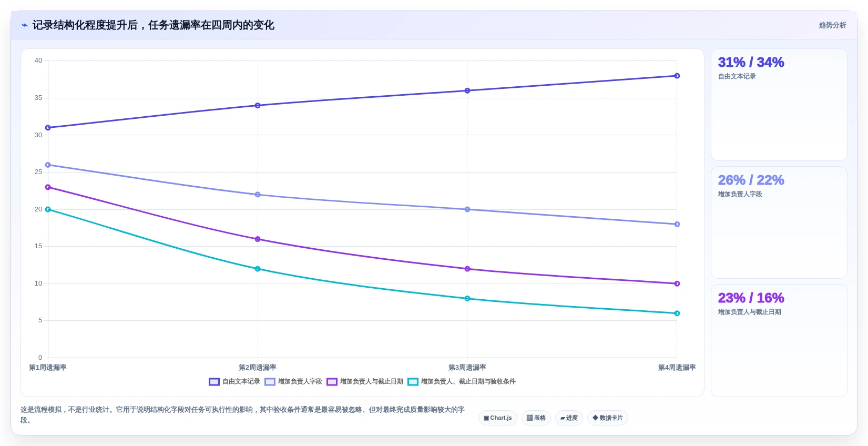The image size is (868, 446).
Task: Hide the 自由文本记录 series via legend label
Action: coord(241,382)
